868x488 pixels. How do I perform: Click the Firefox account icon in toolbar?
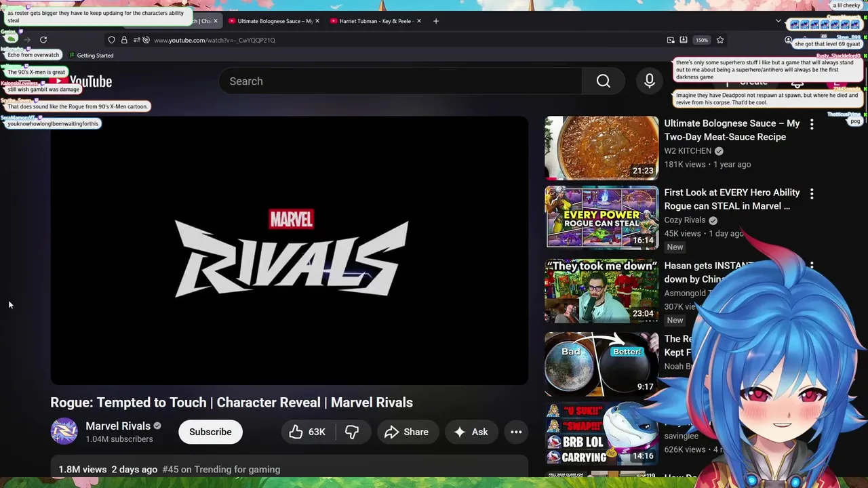pyautogui.click(x=788, y=40)
